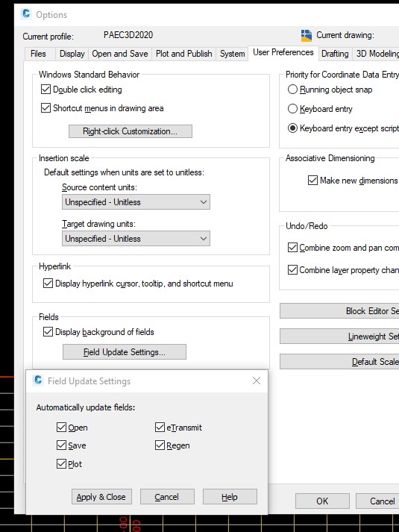Open Default Scale List button
The width and height of the screenshot is (399, 532).
point(339,362)
